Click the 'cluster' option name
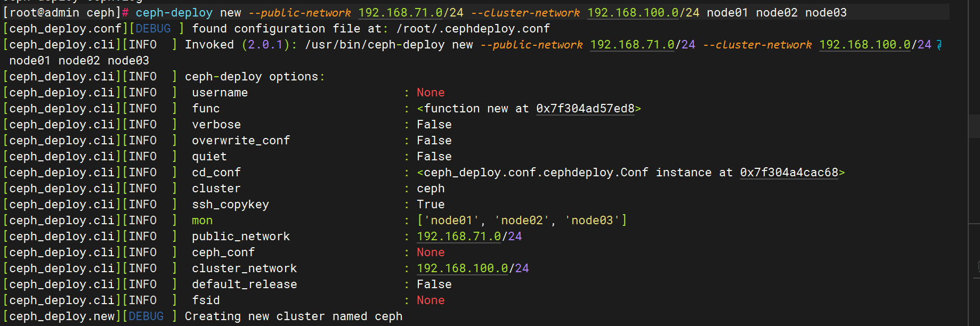This screenshot has height=326, width=980. pos(216,189)
